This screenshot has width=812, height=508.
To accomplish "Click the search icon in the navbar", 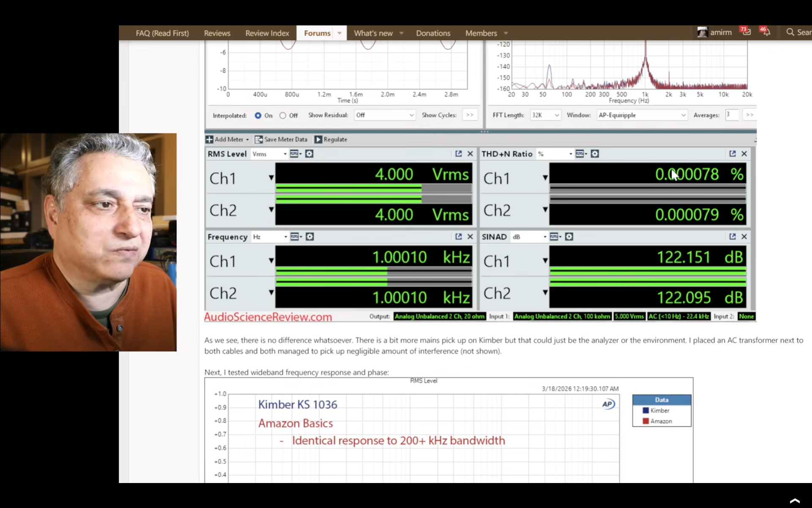I will pyautogui.click(x=790, y=32).
